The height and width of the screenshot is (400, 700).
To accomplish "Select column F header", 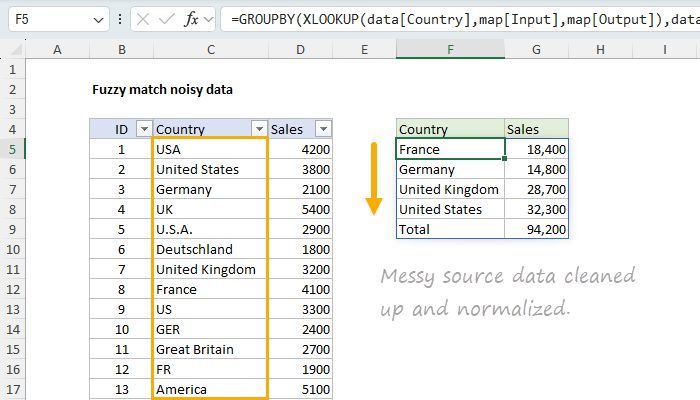I will pyautogui.click(x=450, y=50).
